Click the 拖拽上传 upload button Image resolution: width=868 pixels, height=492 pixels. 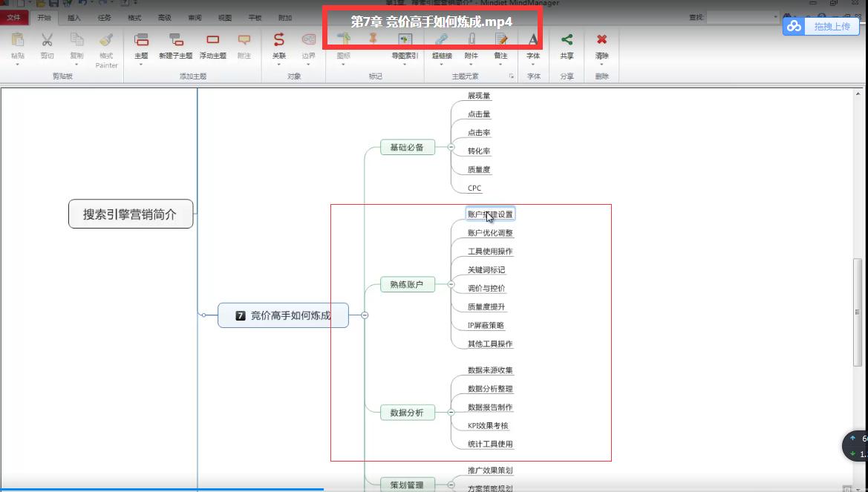821,26
